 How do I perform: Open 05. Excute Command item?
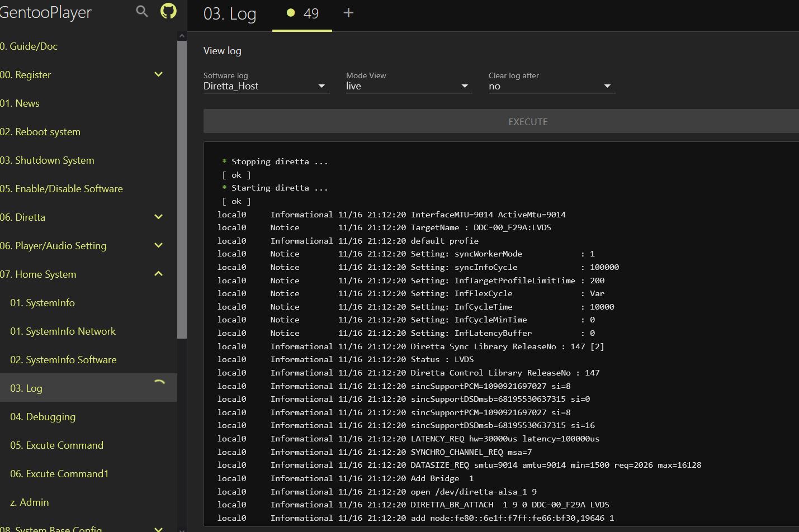click(57, 445)
